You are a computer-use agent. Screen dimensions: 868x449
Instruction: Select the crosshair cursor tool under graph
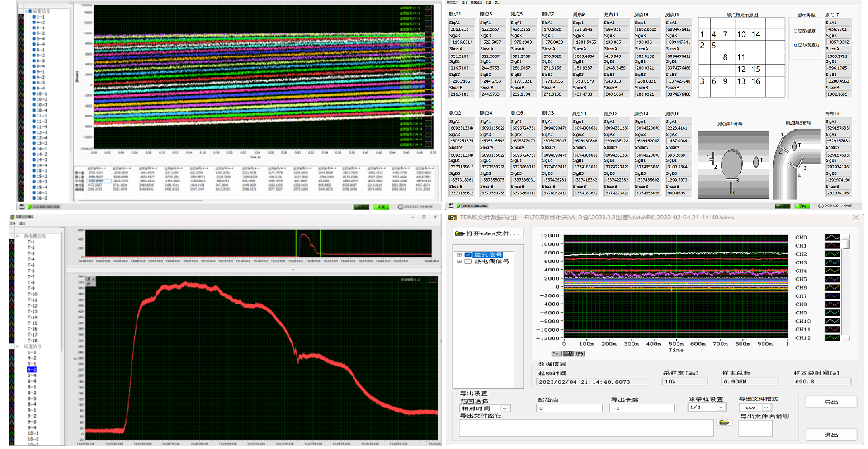pos(557,354)
